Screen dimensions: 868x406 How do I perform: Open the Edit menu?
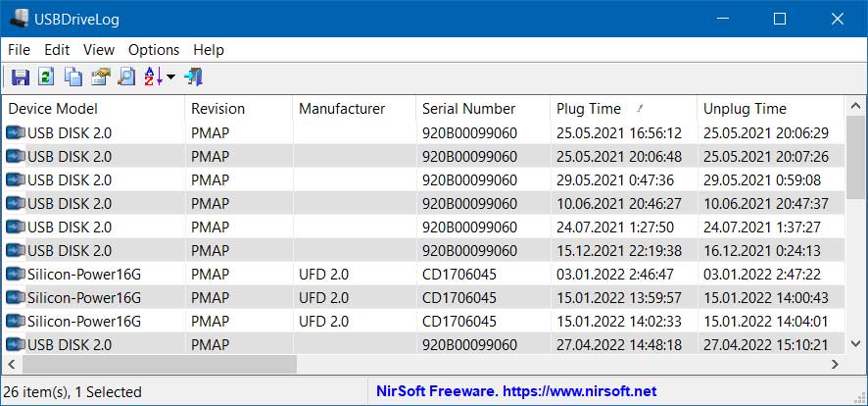[x=57, y=50]
